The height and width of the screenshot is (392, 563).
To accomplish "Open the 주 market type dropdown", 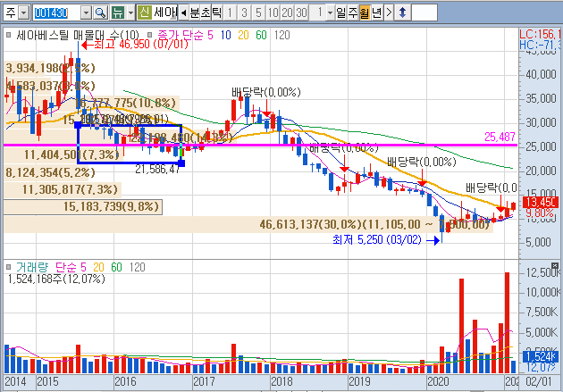I will tap(23, 13).
